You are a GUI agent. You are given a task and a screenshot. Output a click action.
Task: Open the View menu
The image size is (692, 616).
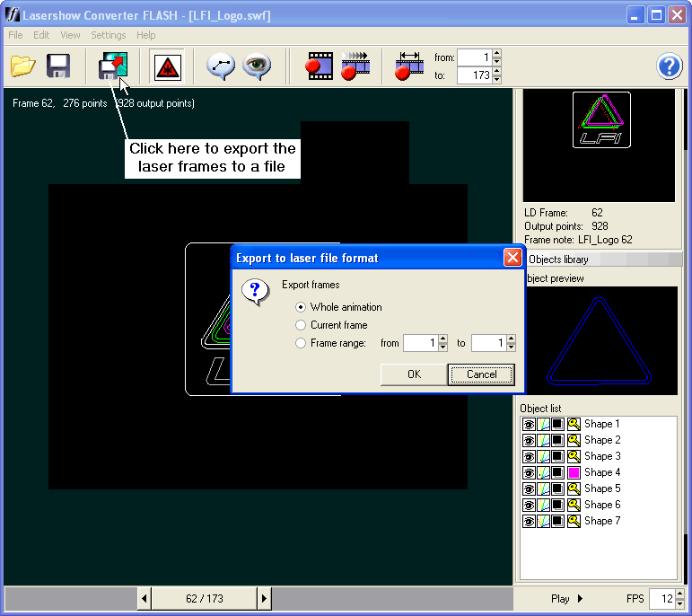click(x=70, y=35)
